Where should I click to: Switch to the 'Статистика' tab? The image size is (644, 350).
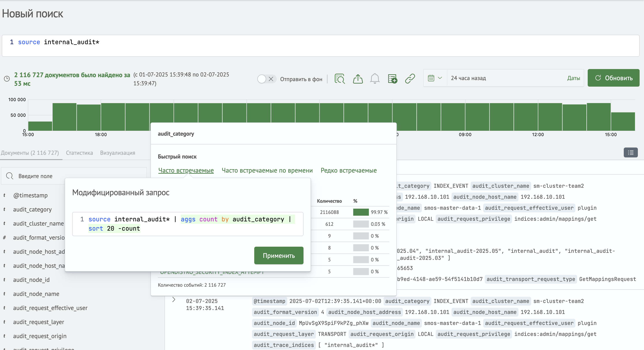(79, 153)
